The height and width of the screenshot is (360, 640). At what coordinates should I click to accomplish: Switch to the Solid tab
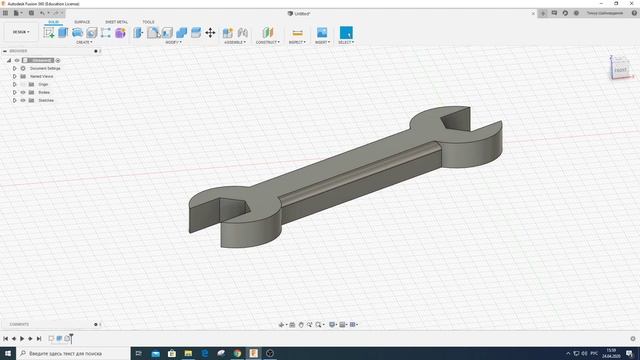[x=53, y=22]
